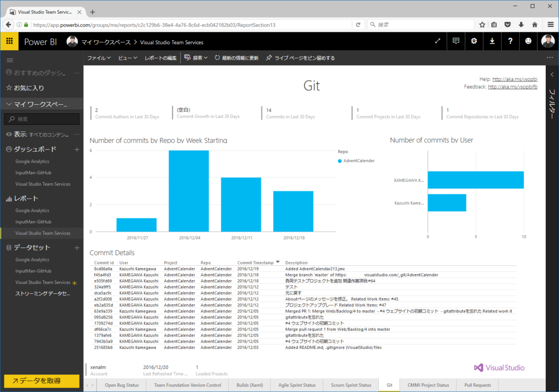Open more options ellipsis in report toolbar
The width and height of the screenshot is (559, 392).
[550, 57]
